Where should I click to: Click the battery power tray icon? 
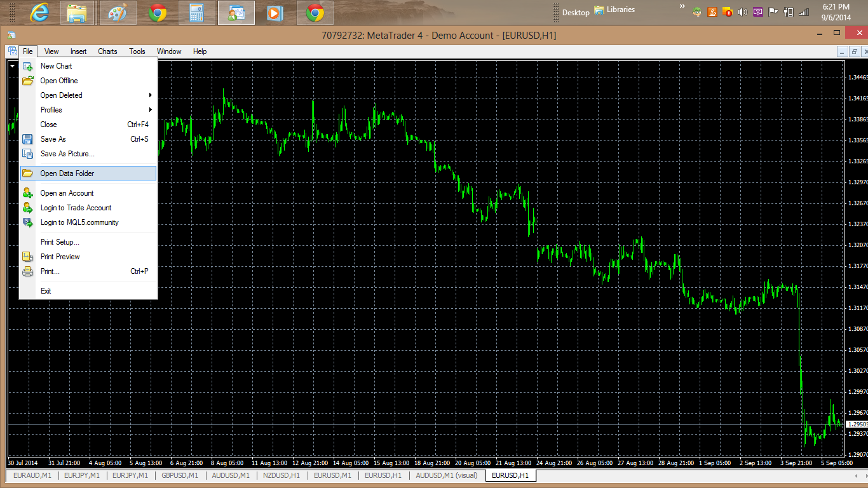(789, 12)
